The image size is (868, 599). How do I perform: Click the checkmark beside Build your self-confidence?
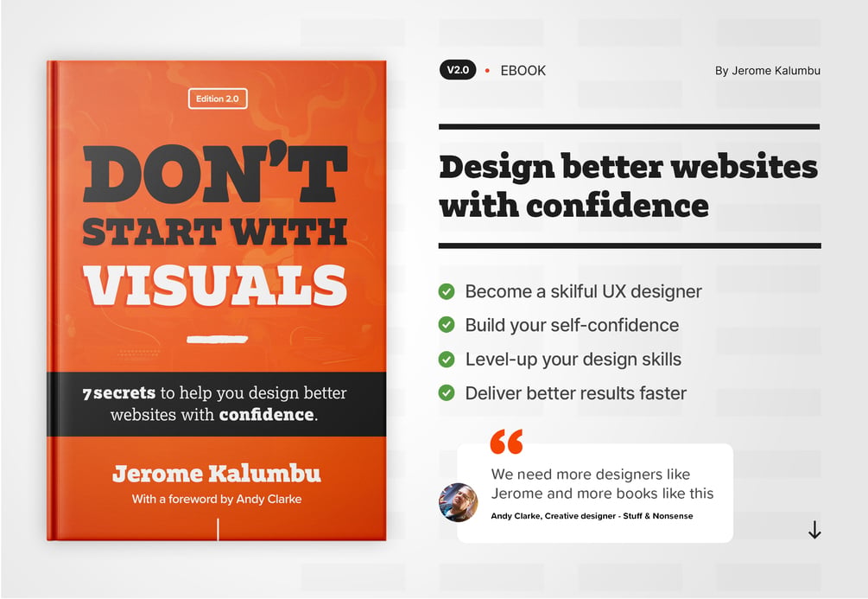click(447, 325)
